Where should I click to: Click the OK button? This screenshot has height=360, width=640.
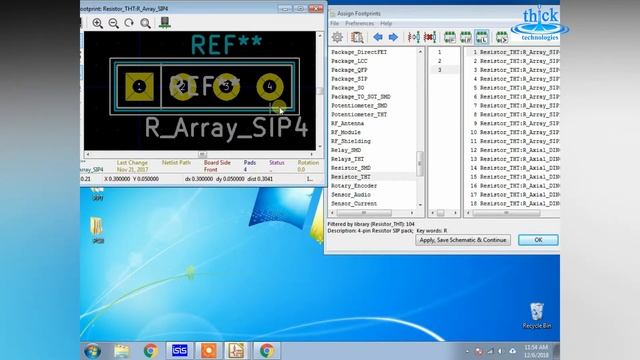click(538, 240)
